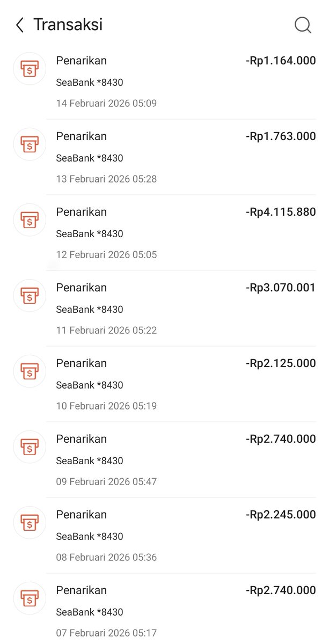Tap the back arrow beside Transaksi
The width and height of the screenshot is (329, 644).
(x=20, y=25)
